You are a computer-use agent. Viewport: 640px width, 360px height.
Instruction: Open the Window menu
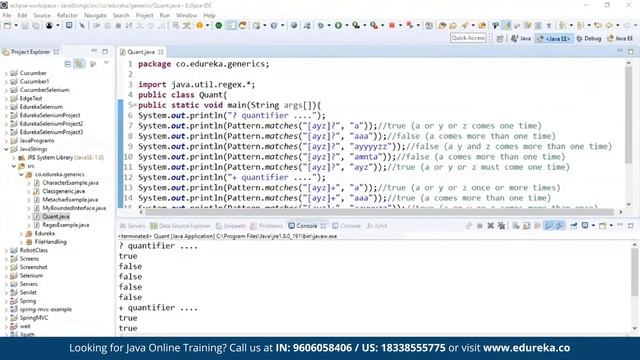point(186,15)
